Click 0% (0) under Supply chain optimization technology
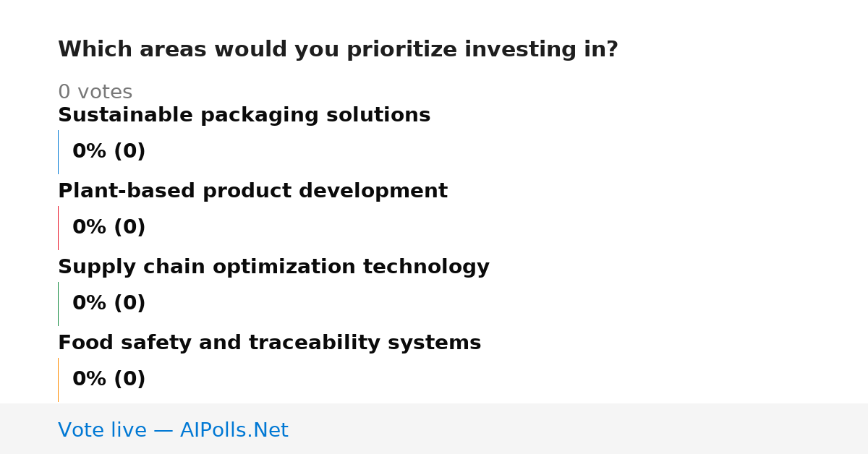 pos(109,304)
